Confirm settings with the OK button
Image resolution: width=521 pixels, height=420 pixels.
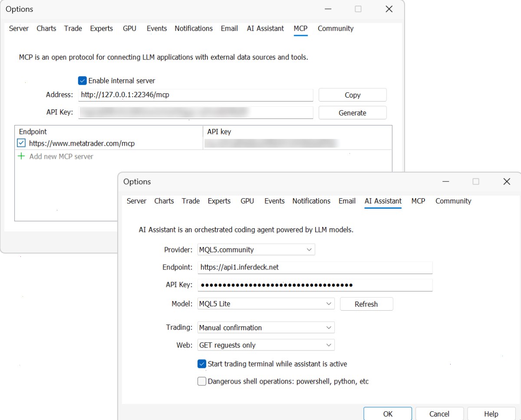point(388,414)
